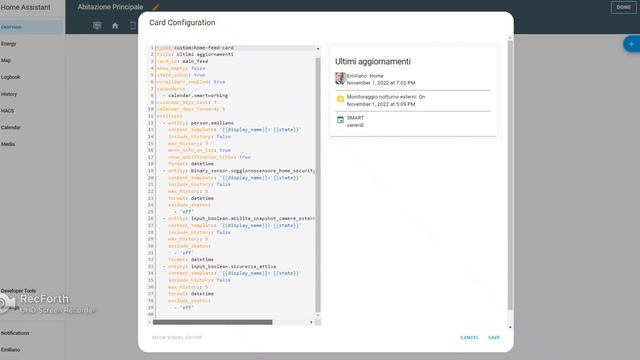
Task: Open the Emiliano user profile
Action: coord(32,350)
